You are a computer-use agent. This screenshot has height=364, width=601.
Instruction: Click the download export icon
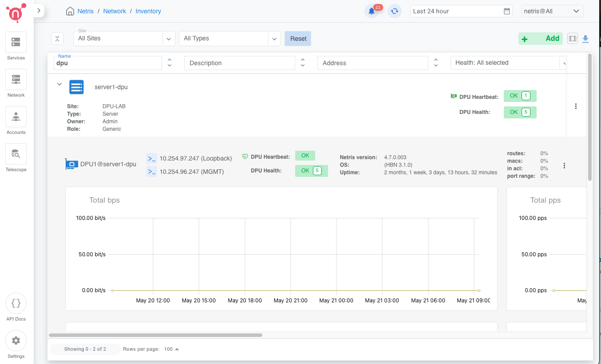(x=585, y=39)
